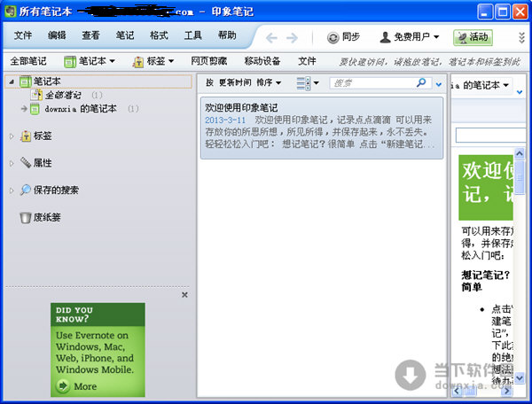This screenshot has width=532, height=404.
Task: Click the horizontal scrollbar right arrow
Action: coord(507,391)
